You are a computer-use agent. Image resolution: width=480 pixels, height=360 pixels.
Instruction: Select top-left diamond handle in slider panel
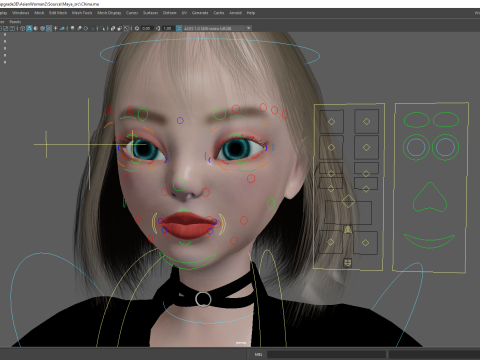click(331, 121)
